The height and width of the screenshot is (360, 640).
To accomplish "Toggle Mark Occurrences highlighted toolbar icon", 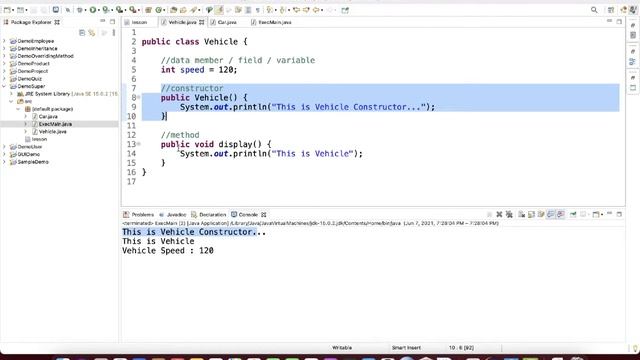I will click(219, 10).
